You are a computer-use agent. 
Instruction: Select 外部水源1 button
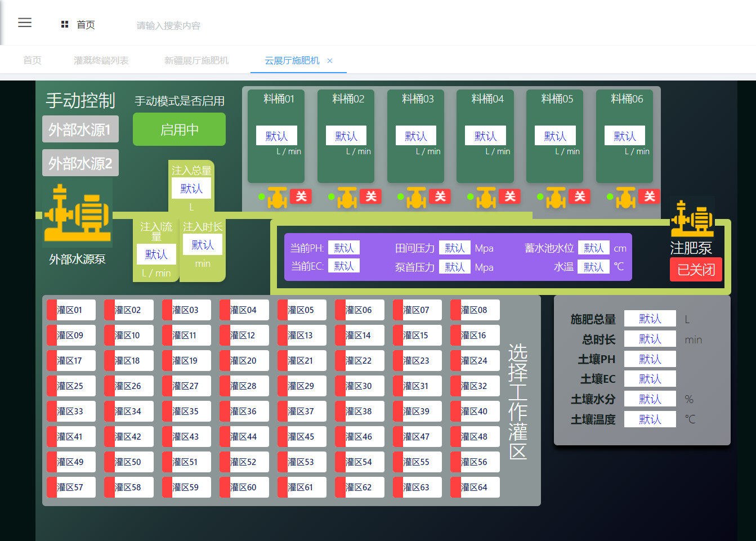(x=80, y=129)
